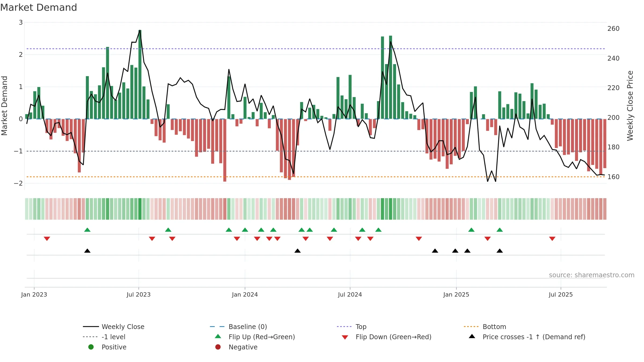Click the Weekly Close Price axis title
644x362 pixels.
tap(630, 106)
